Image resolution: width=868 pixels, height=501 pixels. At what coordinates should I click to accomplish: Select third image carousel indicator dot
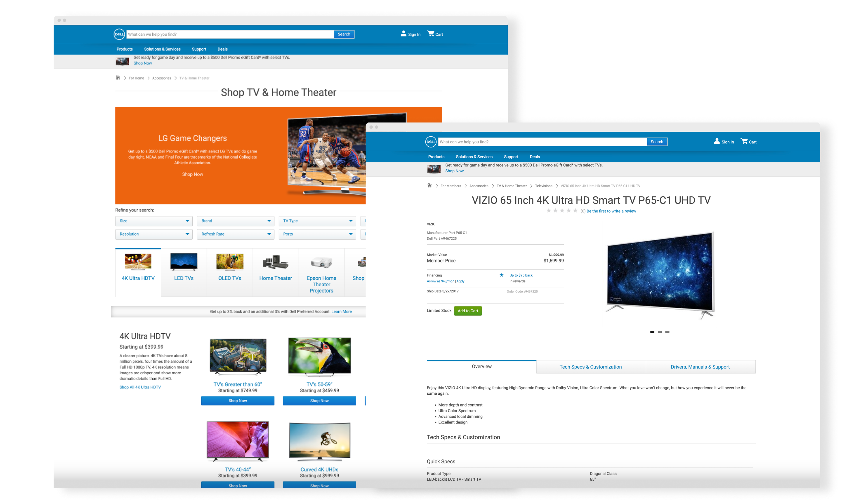[667, 332]
